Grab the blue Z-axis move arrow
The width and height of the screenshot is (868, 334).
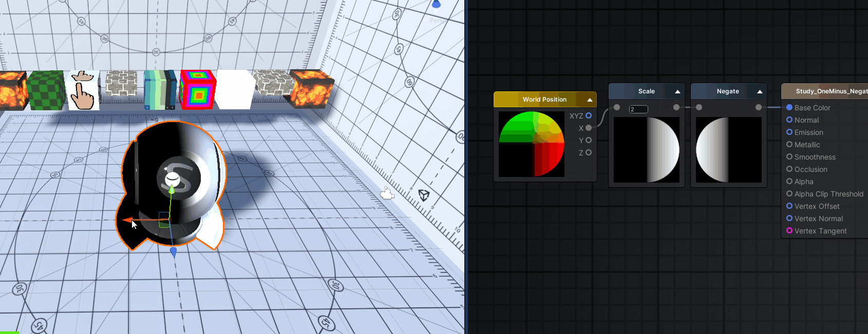click(x=173, y=252)
